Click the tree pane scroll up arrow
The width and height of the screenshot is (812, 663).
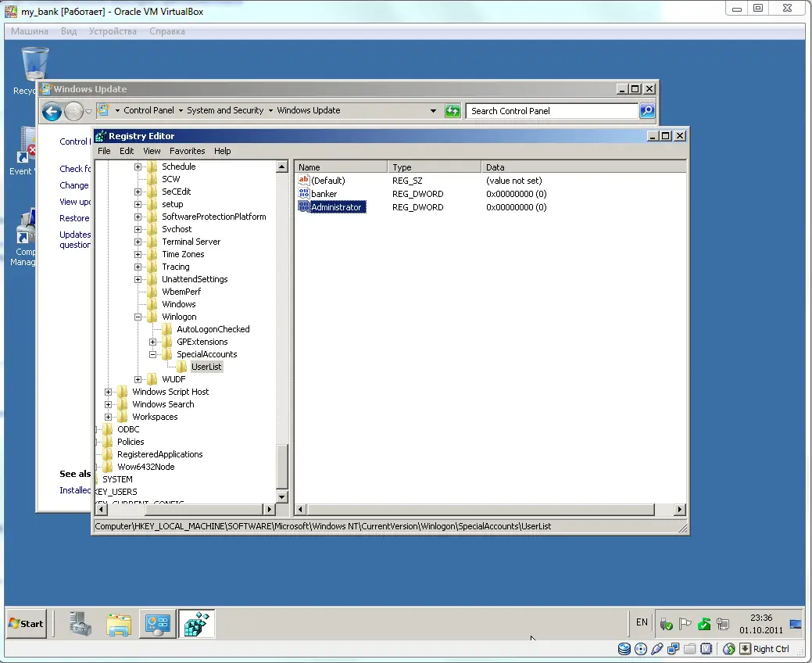[x=281, y=167]
